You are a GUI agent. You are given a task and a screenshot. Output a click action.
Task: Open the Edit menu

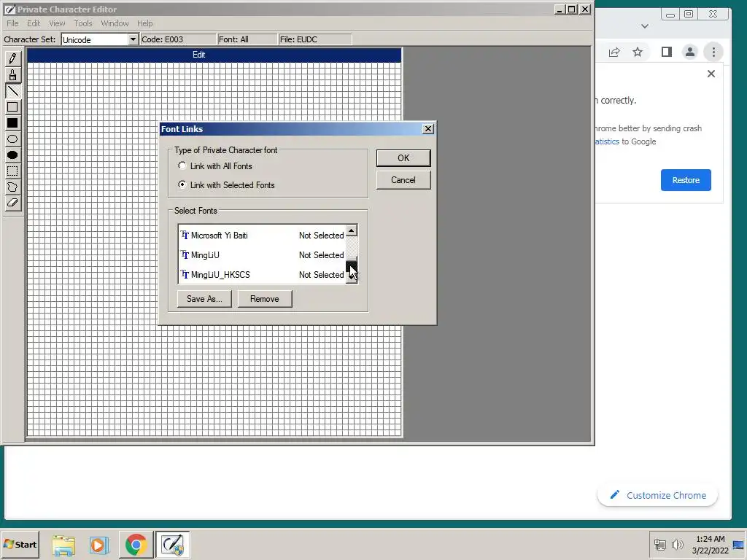[x=34, y=23]
